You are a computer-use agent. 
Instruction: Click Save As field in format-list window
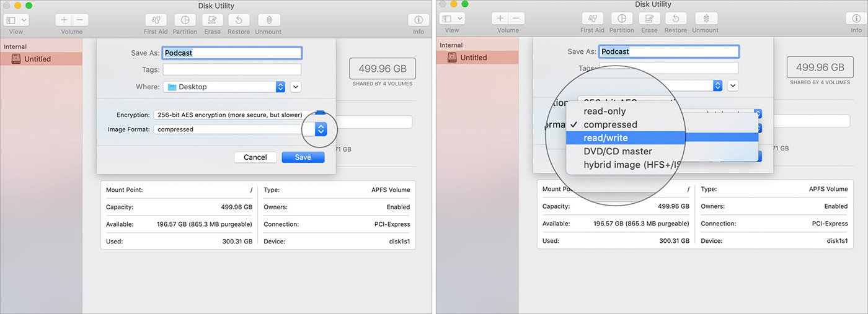coord(669,51)
